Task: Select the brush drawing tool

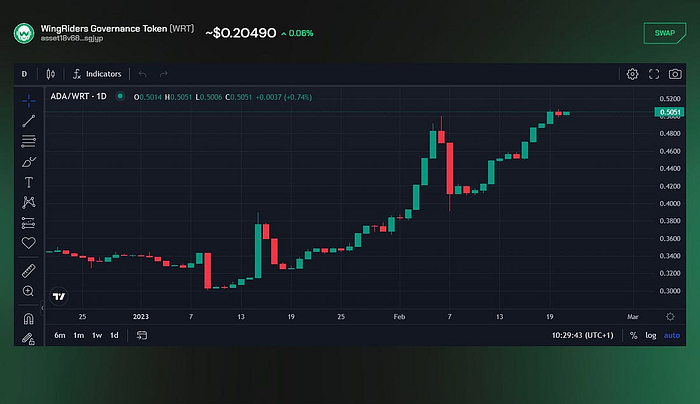Action: (x=29, y=162)
